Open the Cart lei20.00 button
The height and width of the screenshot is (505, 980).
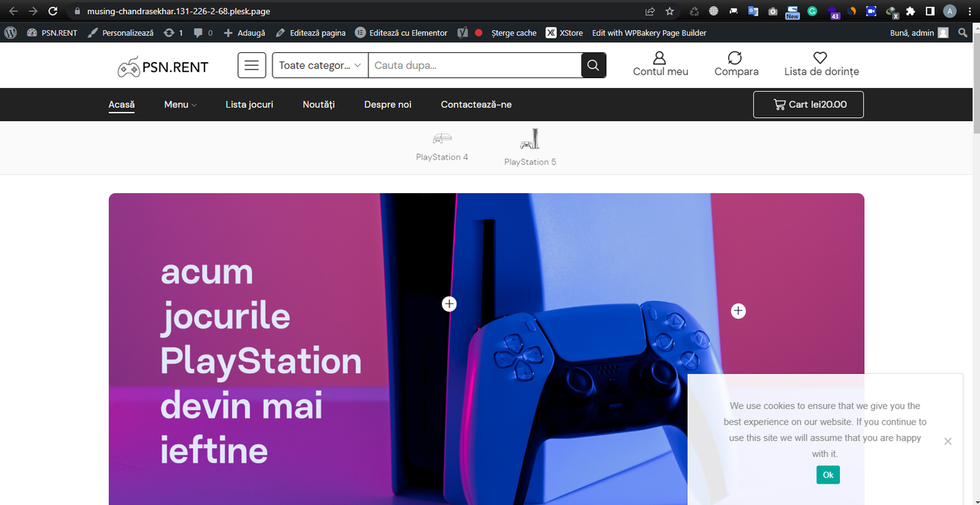point(808,105)
